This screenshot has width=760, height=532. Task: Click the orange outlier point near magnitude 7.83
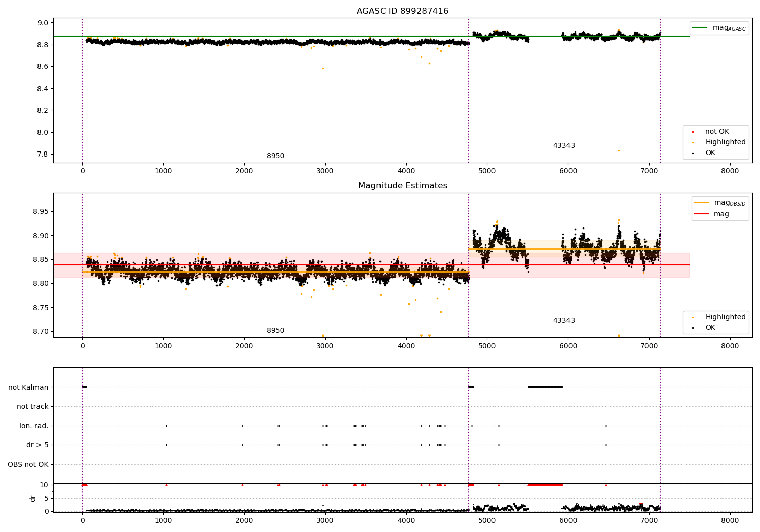pos(619,150)
